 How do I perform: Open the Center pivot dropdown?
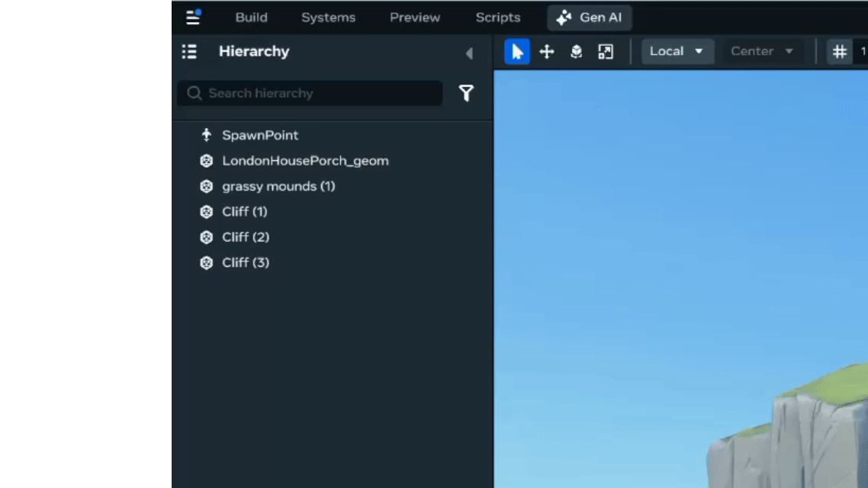(762, 52)
